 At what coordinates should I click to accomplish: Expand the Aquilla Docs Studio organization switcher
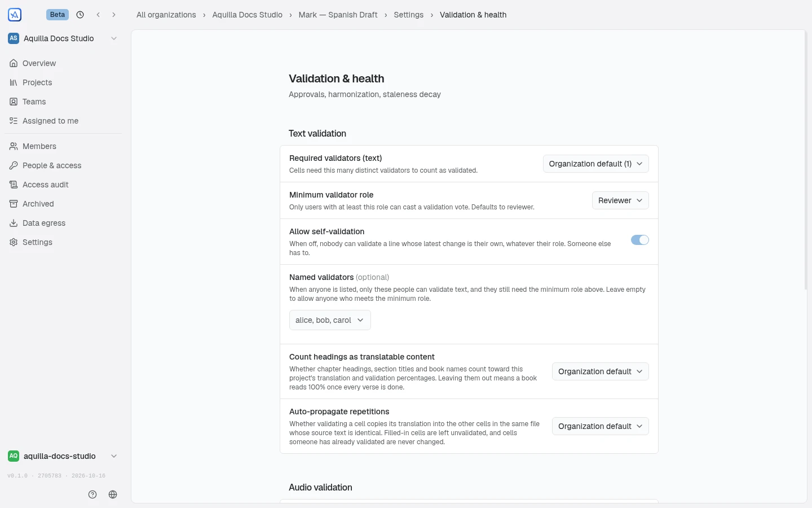63,38
